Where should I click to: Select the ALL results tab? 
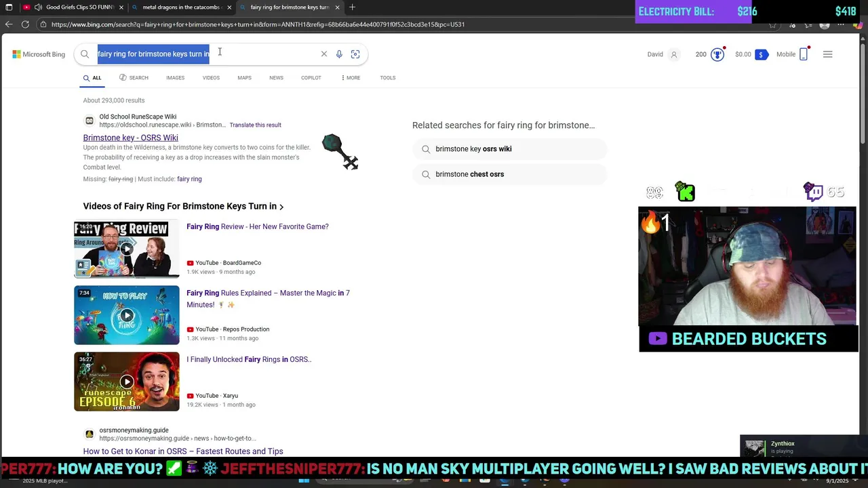pos(92,78)
